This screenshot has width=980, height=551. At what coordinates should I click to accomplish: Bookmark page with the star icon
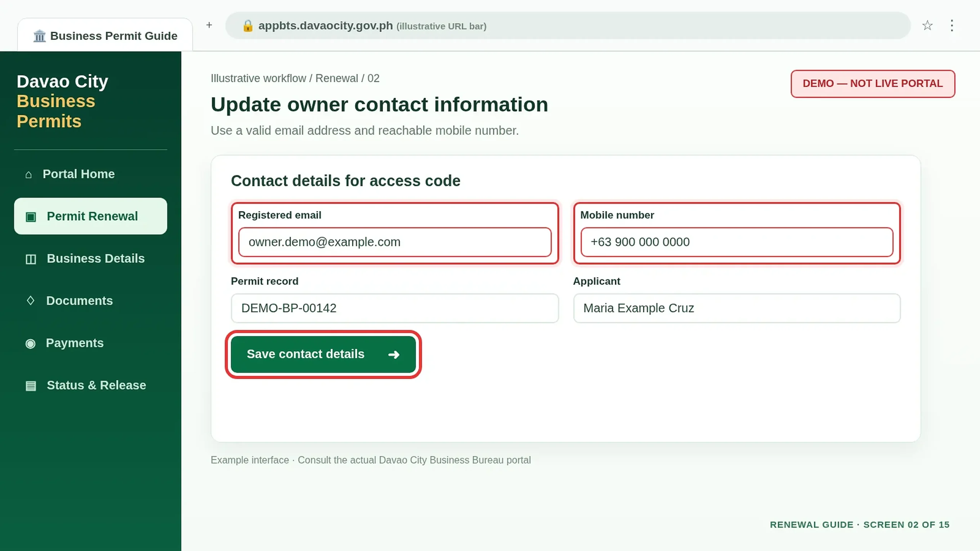click(927, 26)
